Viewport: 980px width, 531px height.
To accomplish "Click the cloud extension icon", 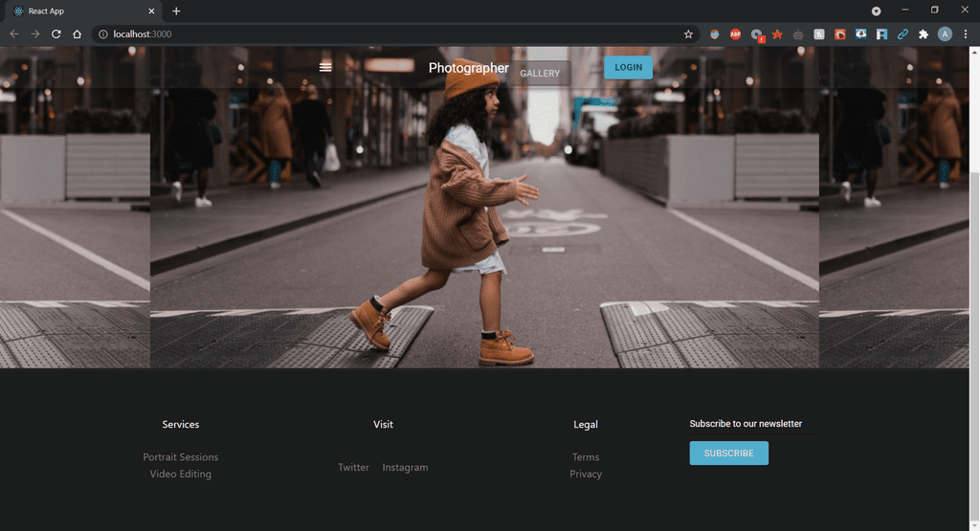I will click(860, 34).
